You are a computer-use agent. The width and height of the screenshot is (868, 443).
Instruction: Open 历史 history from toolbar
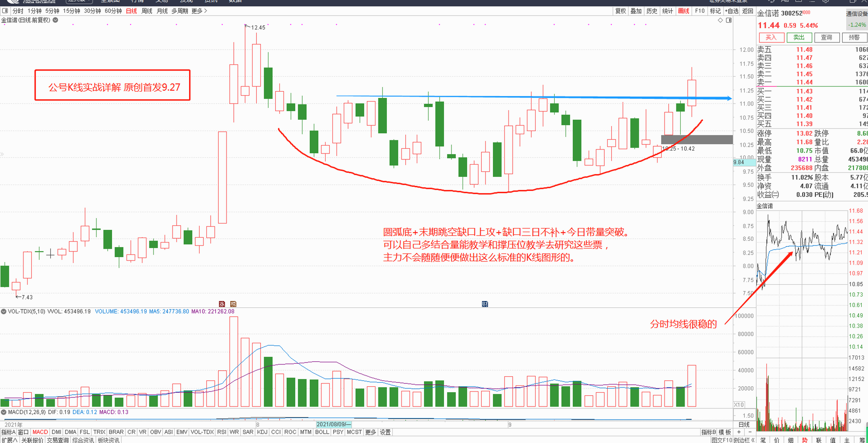pyautogui.click(x=652, y=11)
